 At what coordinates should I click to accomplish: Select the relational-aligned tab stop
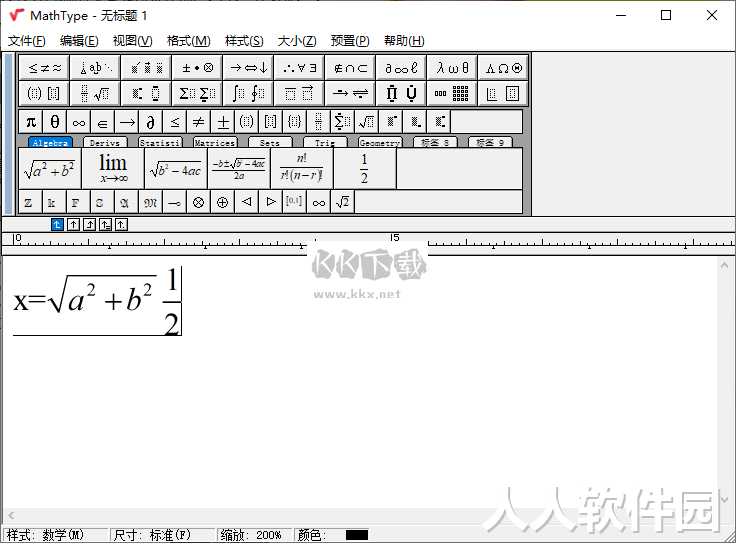click(x=105, y=225)
